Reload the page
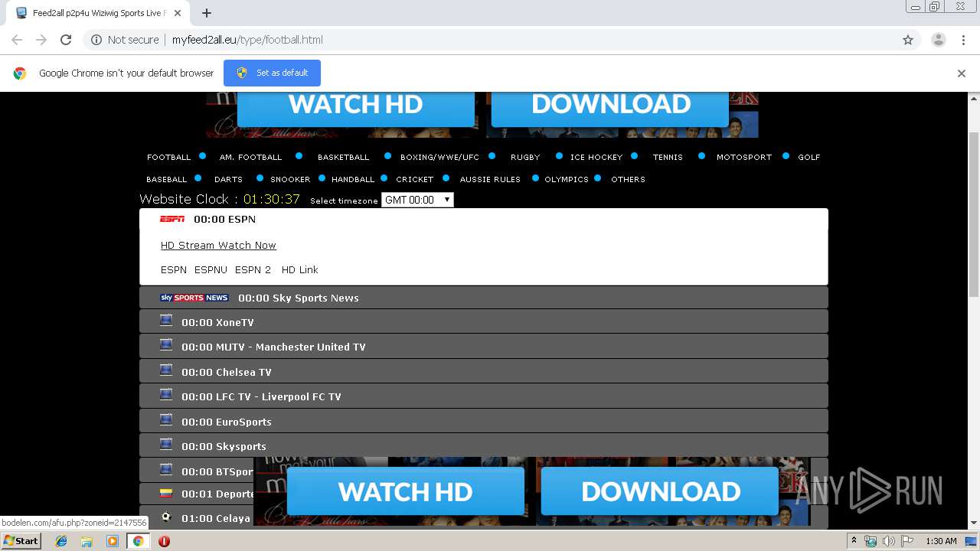This screenshot has width=980, height=551. coord(66,40)
